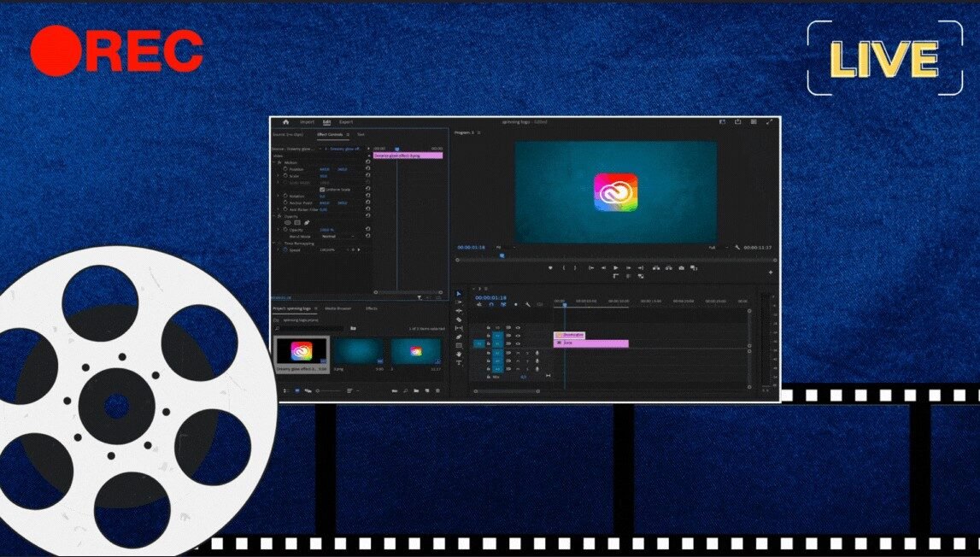Expand the Speed property
This screenshot has width=980, height=557.
point(279,250)
